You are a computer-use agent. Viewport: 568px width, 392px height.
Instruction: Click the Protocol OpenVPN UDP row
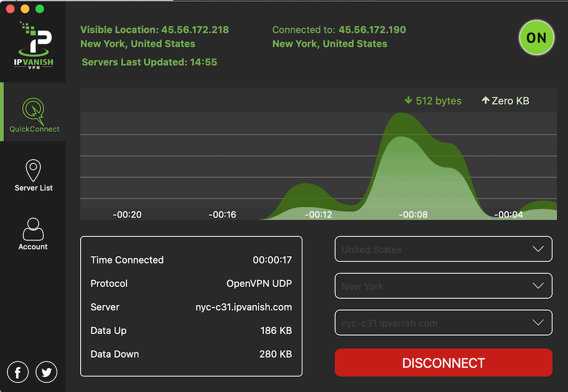(x=191, y=283)
